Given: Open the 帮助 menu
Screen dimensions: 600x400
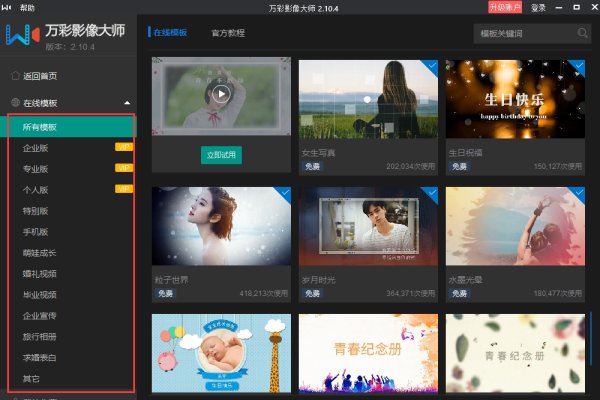Looking at the screenshot, I should 27,7.
